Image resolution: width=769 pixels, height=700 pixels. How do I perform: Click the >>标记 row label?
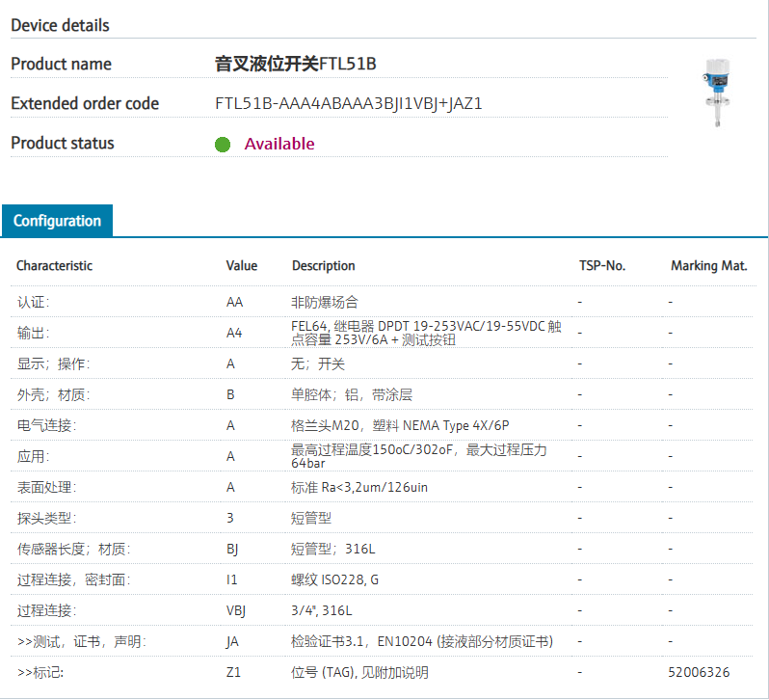(40, 672)
